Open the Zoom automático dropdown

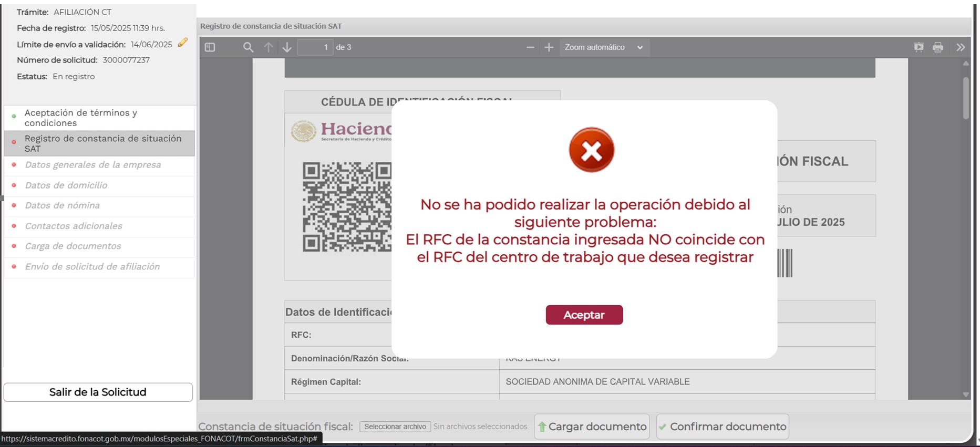(x=604, y=47)
